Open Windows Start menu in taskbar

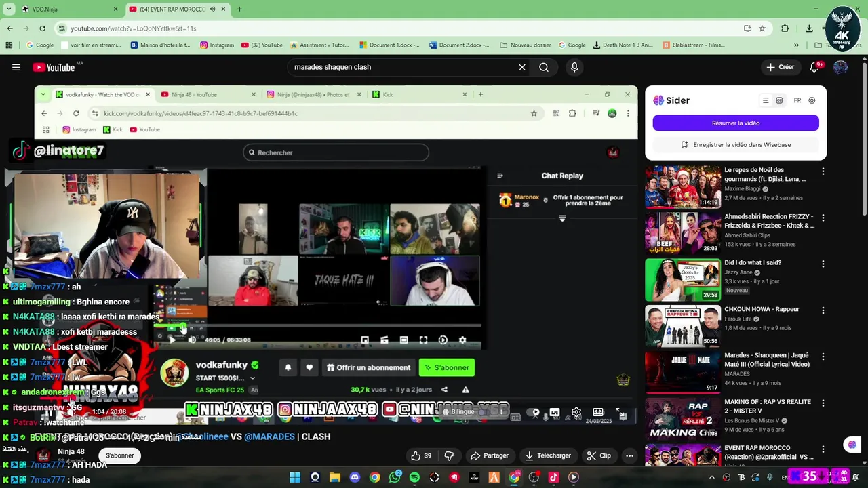(x=295, y=477)
